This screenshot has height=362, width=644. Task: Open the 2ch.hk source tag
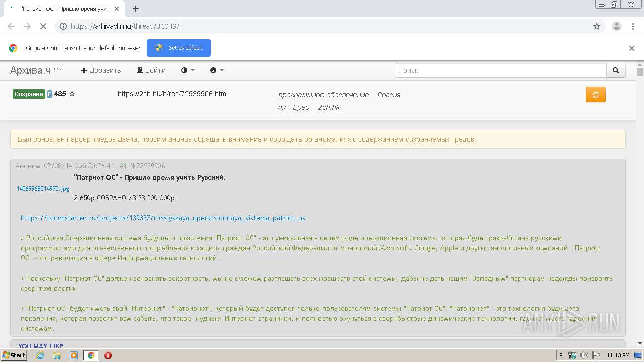pos(329,107)
